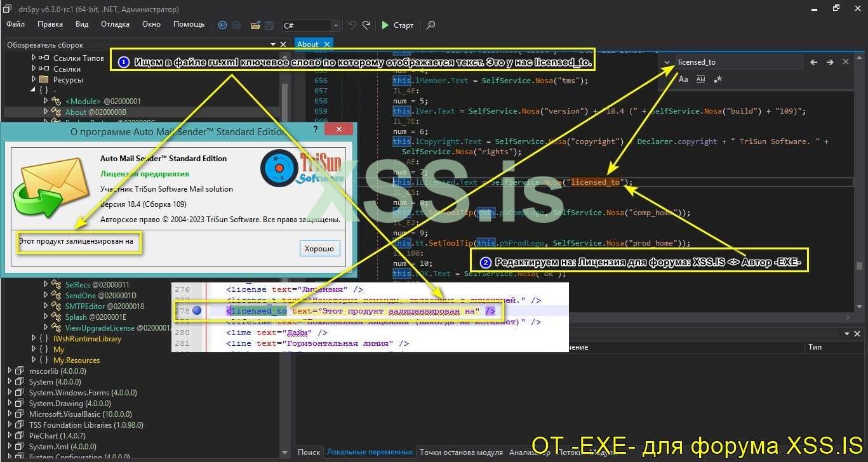Switch to Локальные переменные tab
The width and height of the screenshot is (868, 462).
pos(370,452)
